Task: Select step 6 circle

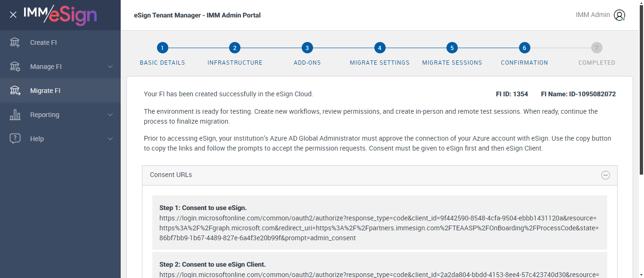Action: [524, 48]
